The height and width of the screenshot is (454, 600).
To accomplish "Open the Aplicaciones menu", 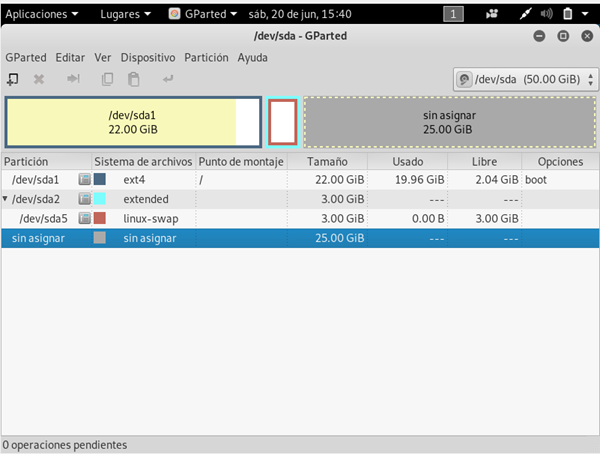I will pyautogui.click(x=41, y=14).
